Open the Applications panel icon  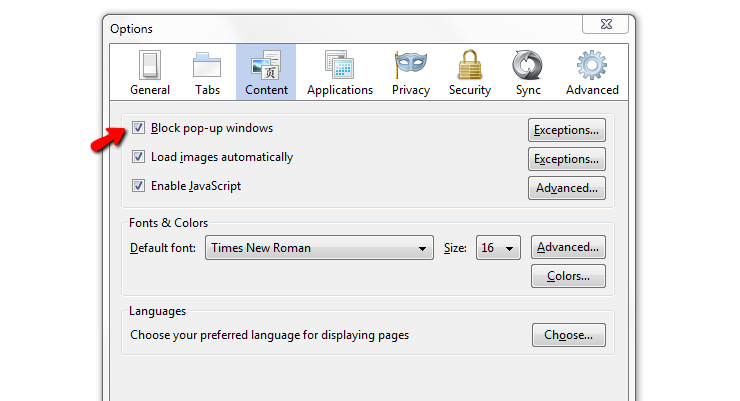339,65
